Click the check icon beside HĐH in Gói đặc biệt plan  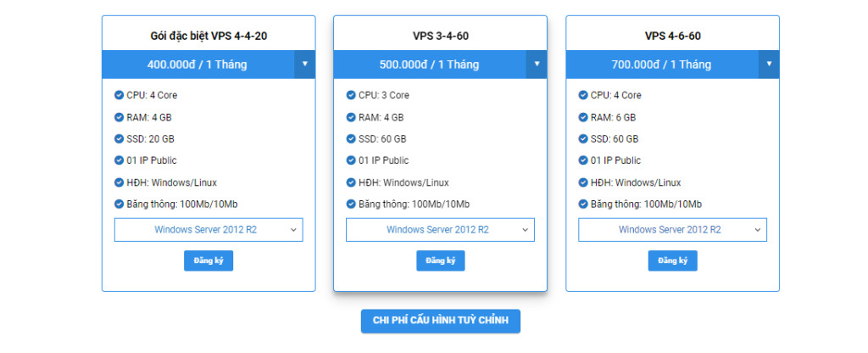pos(119,182)
